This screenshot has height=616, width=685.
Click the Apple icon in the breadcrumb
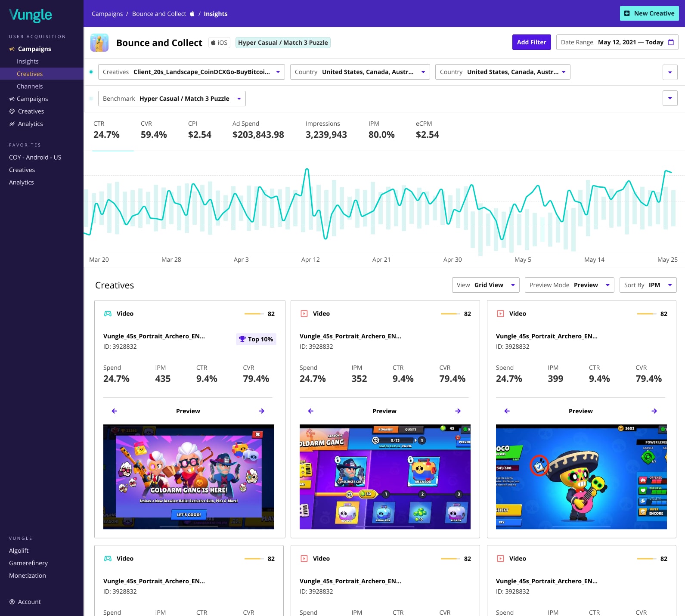click(x=192, y=14)
